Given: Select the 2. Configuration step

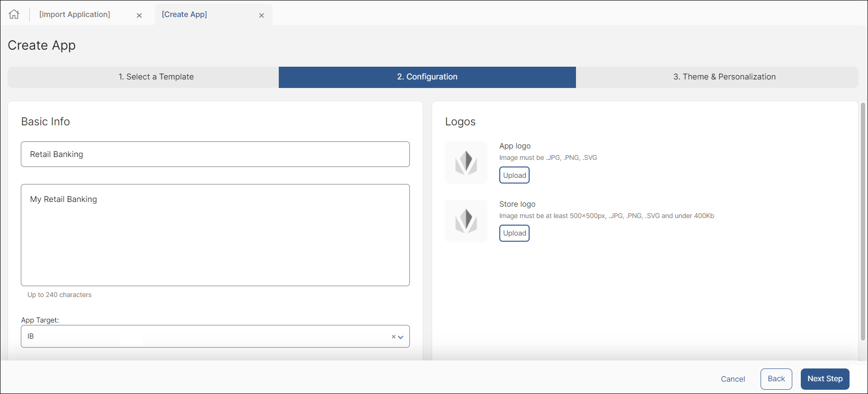Looking at the screenshot, I should [427, 77].
